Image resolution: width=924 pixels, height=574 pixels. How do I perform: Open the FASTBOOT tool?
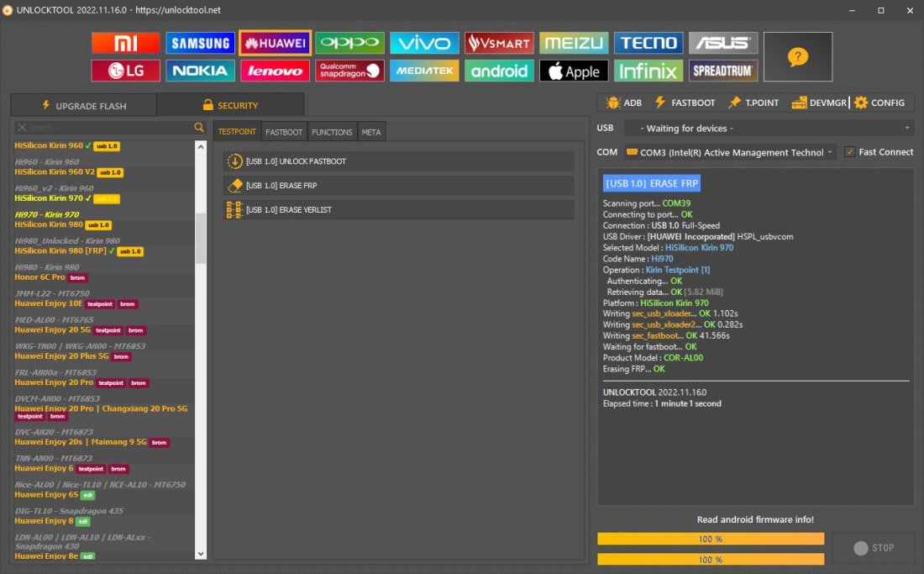pyautogui.click(x=685, y=103)
